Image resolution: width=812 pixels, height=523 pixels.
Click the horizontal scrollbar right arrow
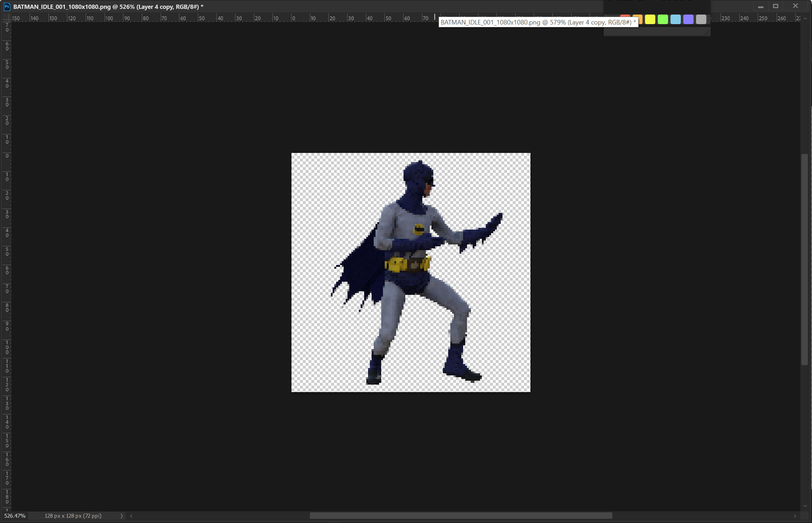(795, 516)
